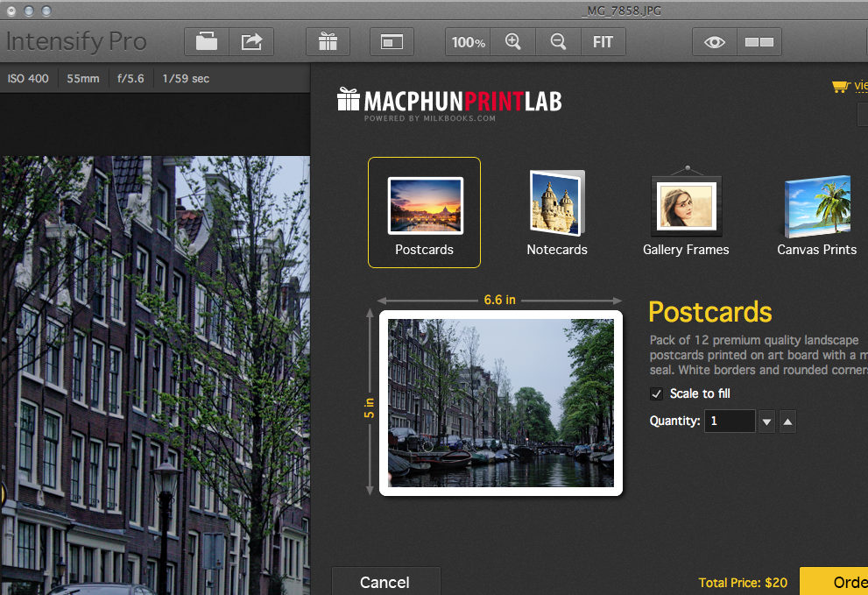868x595 pixels.
Task: Click the yellow Order button
Action: 834,582
